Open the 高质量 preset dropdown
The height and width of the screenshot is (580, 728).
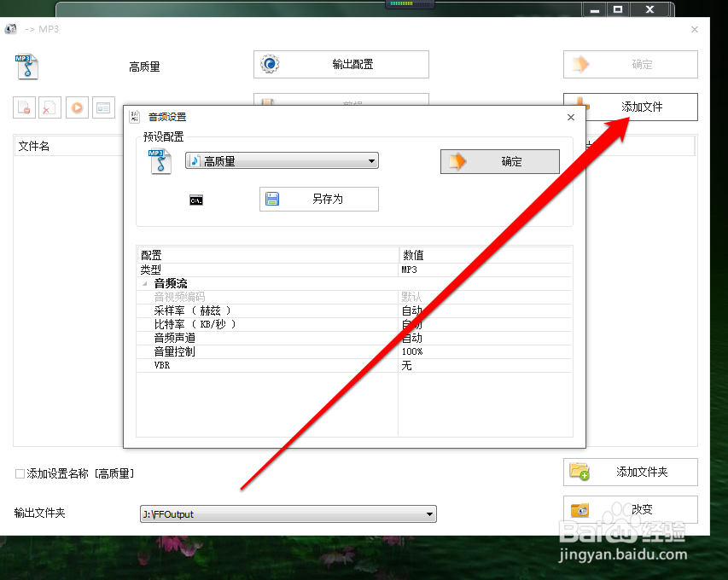pos(370,160)
